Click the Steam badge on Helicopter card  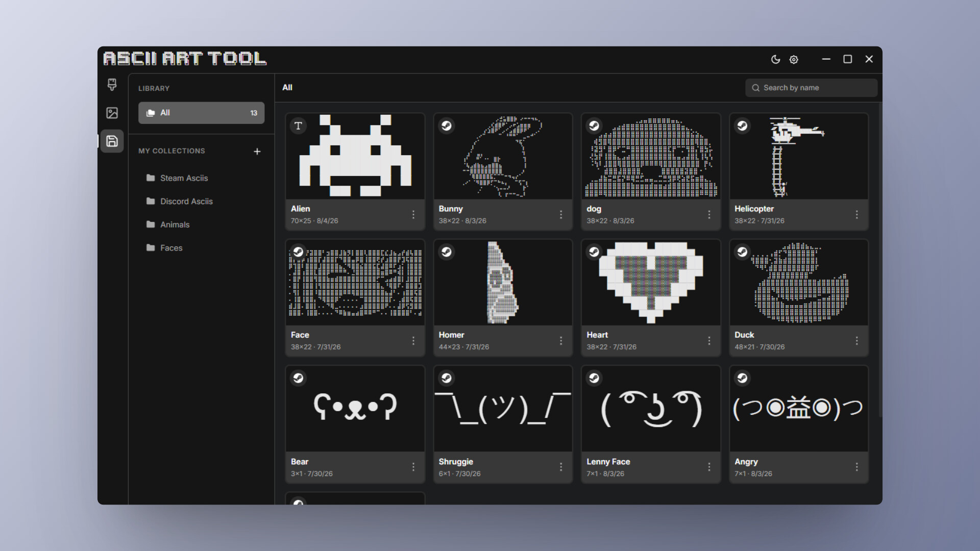coord(742,126)
